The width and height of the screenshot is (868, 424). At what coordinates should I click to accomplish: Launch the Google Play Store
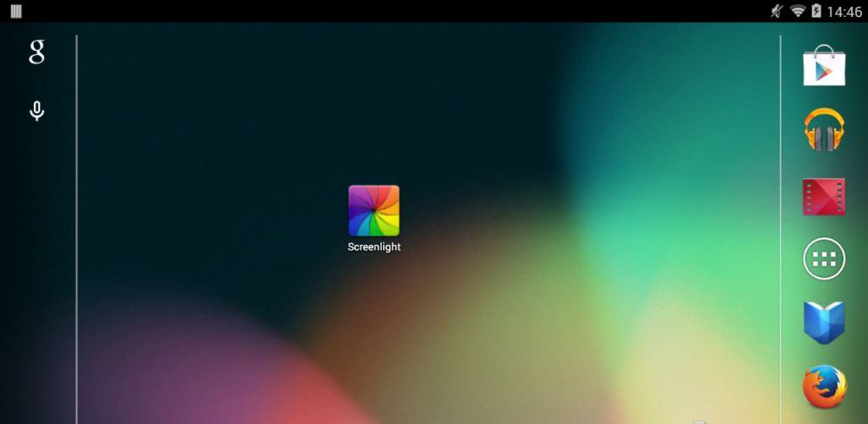coord(824,65)
